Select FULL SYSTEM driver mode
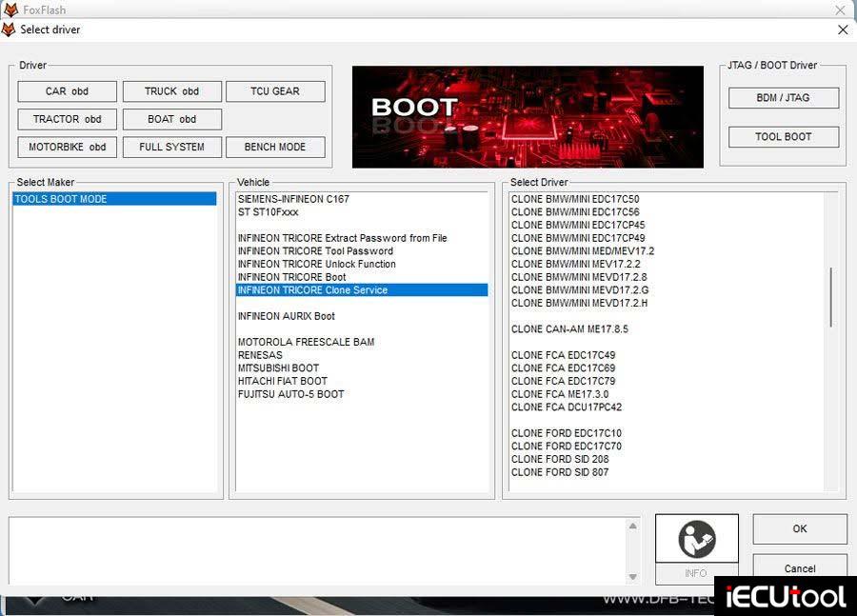The width and height of the screenshot is (857, 616). (171, 147)
